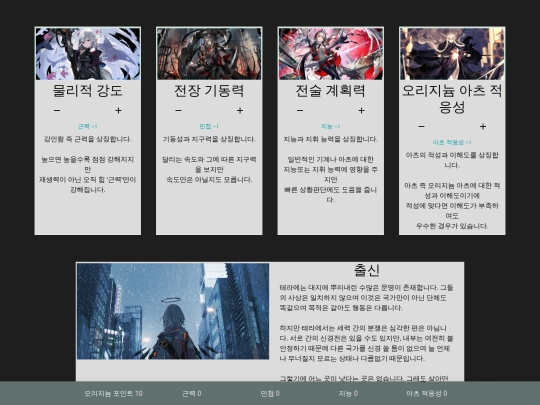
Task: Click the 아츠 적응성 0 status entry
Action: click(427, 393)
